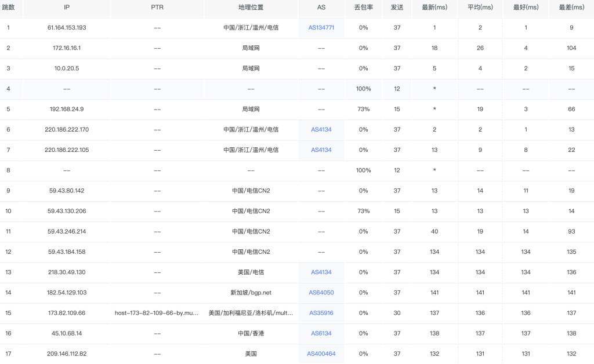Open AS4134 link on hop 13

pyautogui.click(x=321, y=272)
